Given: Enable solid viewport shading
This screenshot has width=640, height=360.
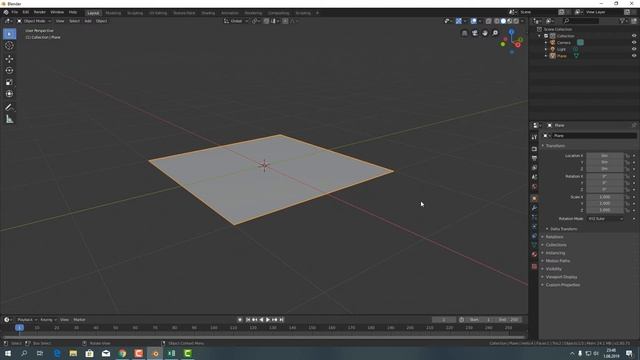Looking at the screenshot, I should click(x=503, y=21).
